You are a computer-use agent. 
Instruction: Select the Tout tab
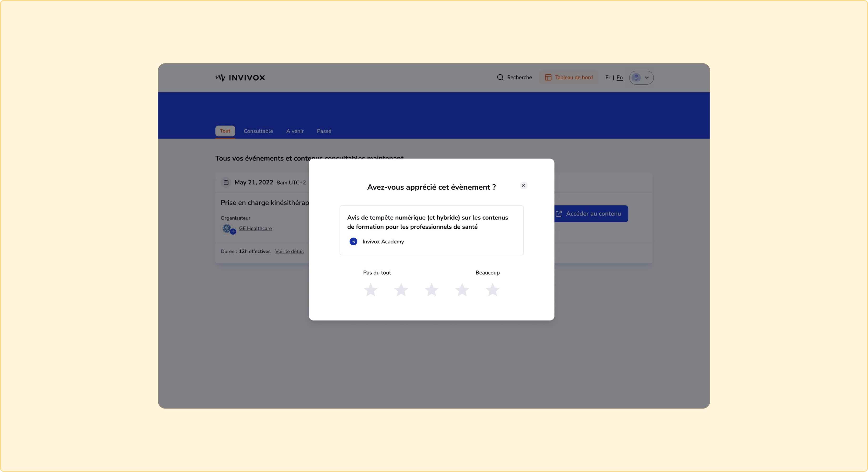225,131
